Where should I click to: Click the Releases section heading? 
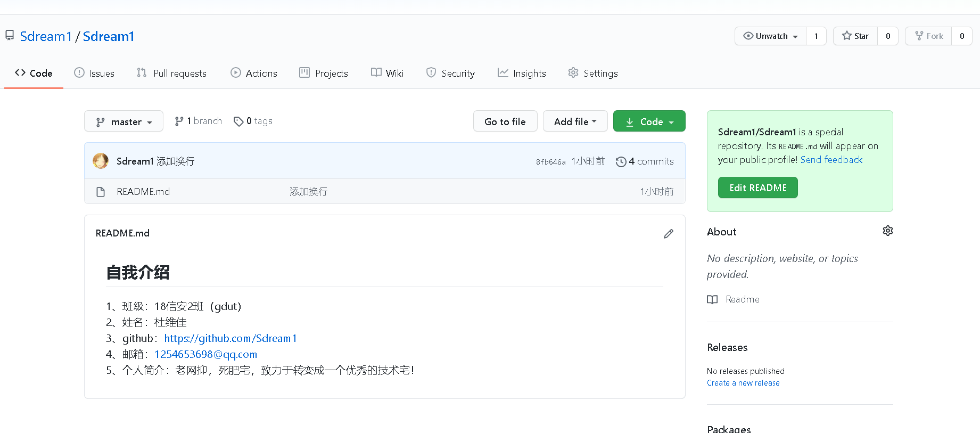[x=727, y=347]
